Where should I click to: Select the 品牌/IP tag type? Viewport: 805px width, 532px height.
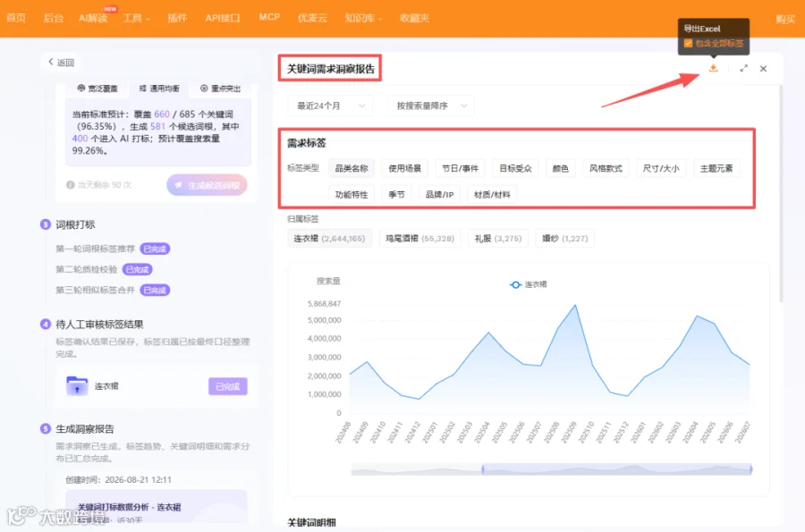click(439, 194)
